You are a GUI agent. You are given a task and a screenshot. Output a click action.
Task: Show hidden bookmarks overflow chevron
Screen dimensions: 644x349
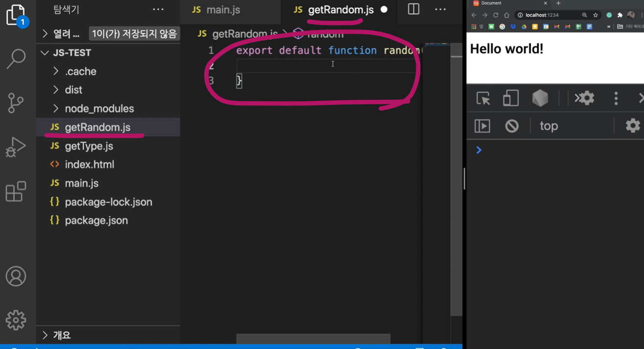coord(609,26)
